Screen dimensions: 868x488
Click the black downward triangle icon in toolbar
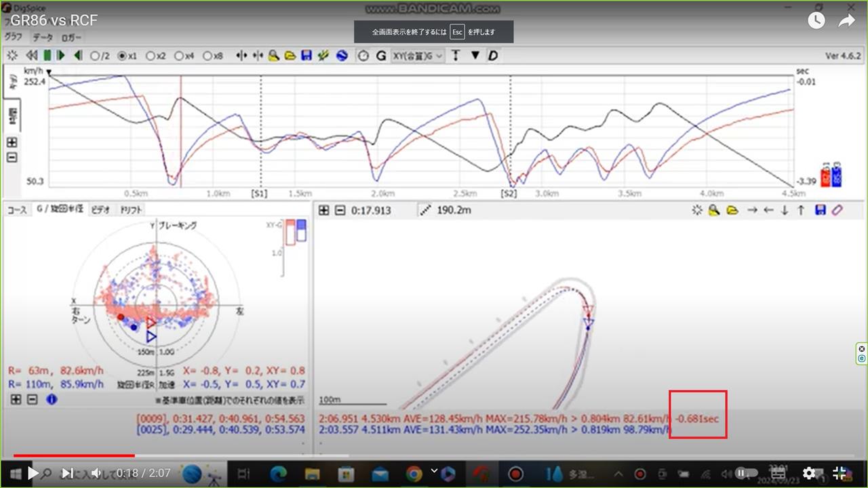tap(475, 56)
